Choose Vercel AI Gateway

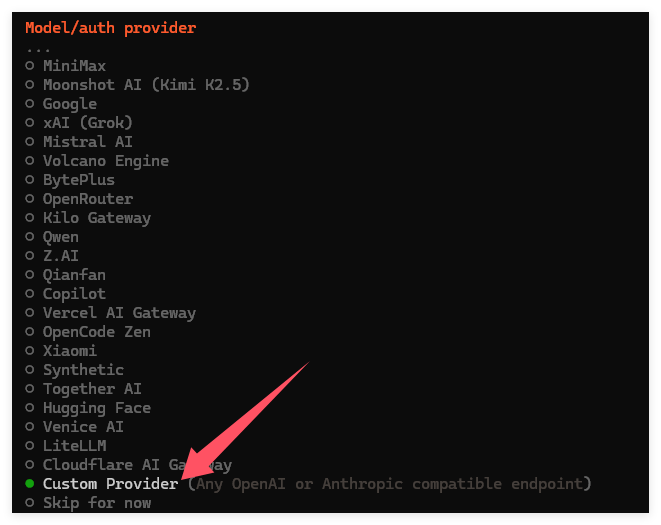point(118,313)
